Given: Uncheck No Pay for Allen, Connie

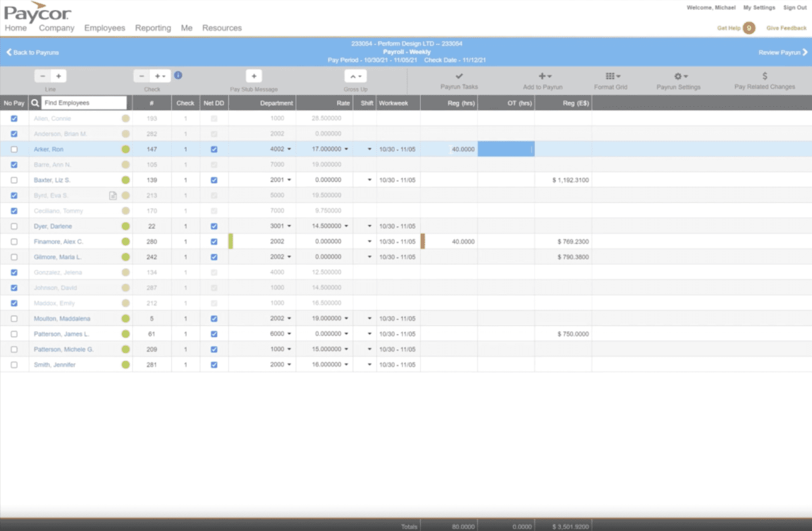Looking at the screenshot, I should [x=14, y=118].
